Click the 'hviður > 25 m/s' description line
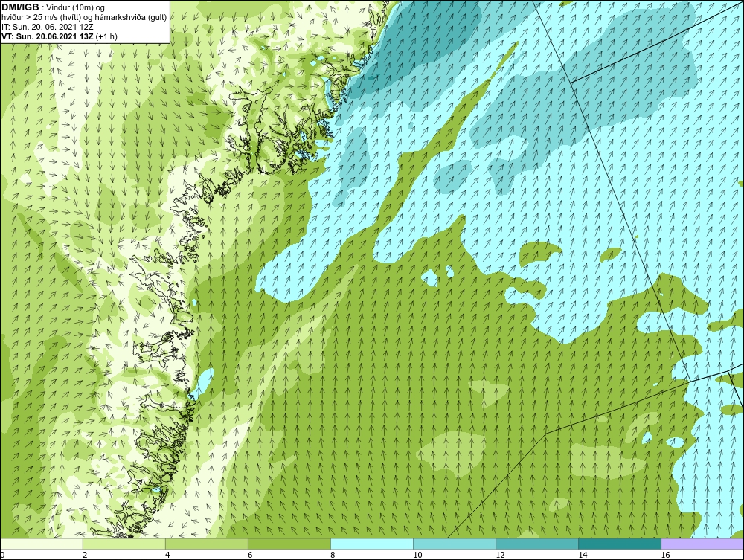This screenshot has height=560, width=744. click(84, 18)
